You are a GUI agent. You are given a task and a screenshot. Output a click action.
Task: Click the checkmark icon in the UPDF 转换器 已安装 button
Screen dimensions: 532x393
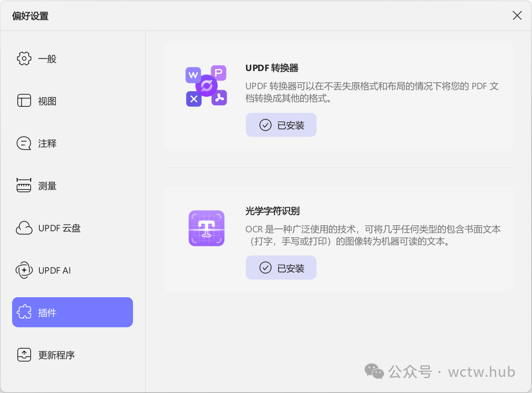265,125
